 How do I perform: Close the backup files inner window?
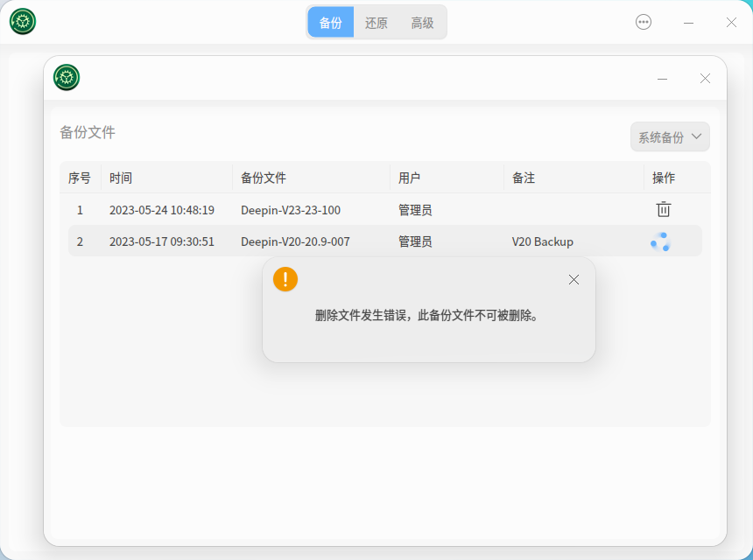click(705, 79)
